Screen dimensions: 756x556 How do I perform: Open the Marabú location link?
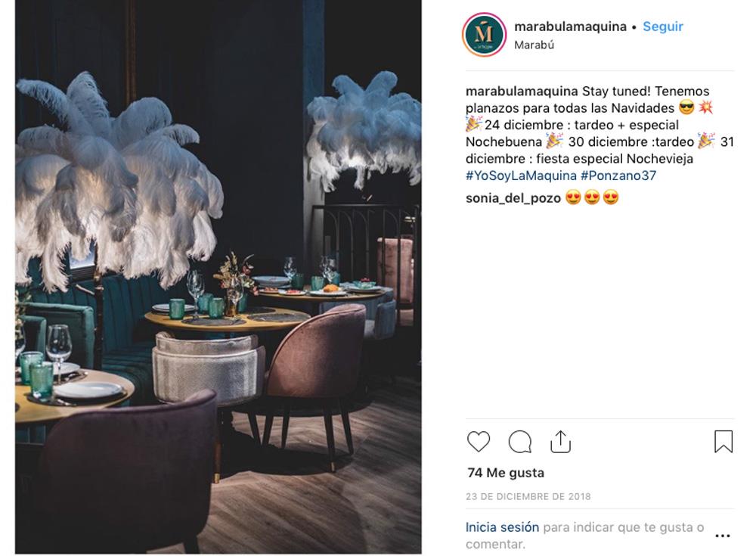tap(534, 45)
